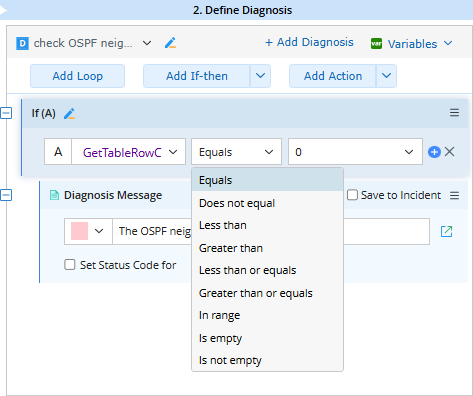This screenshot has height=396, width=473.
Task: Click the pencil icon beside If (A)
Action: (69, 114)
